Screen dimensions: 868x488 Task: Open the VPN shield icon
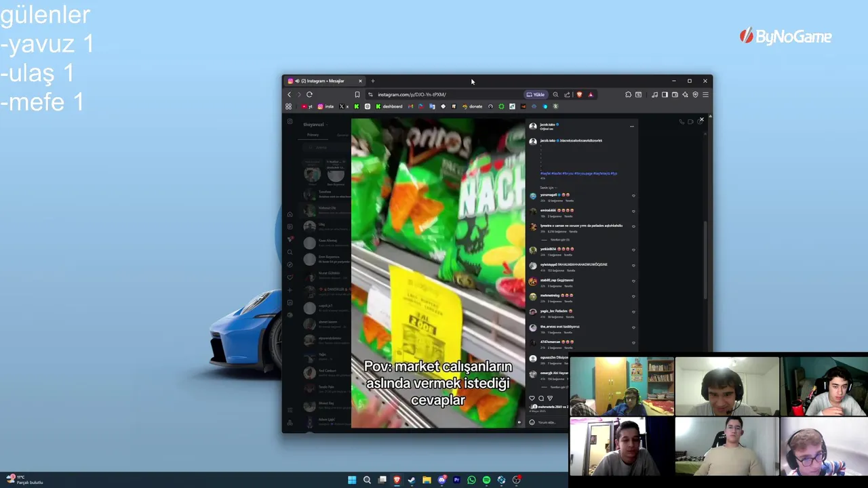tap(696, 94)
